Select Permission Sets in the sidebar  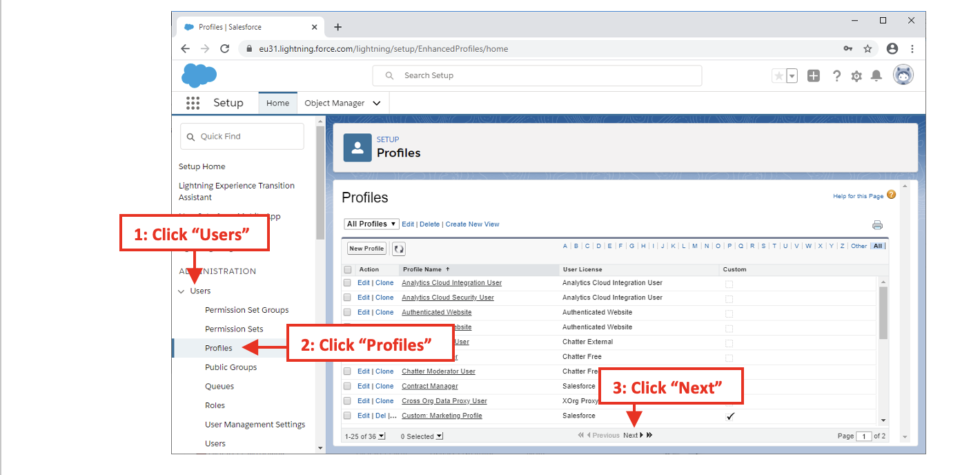234,329
